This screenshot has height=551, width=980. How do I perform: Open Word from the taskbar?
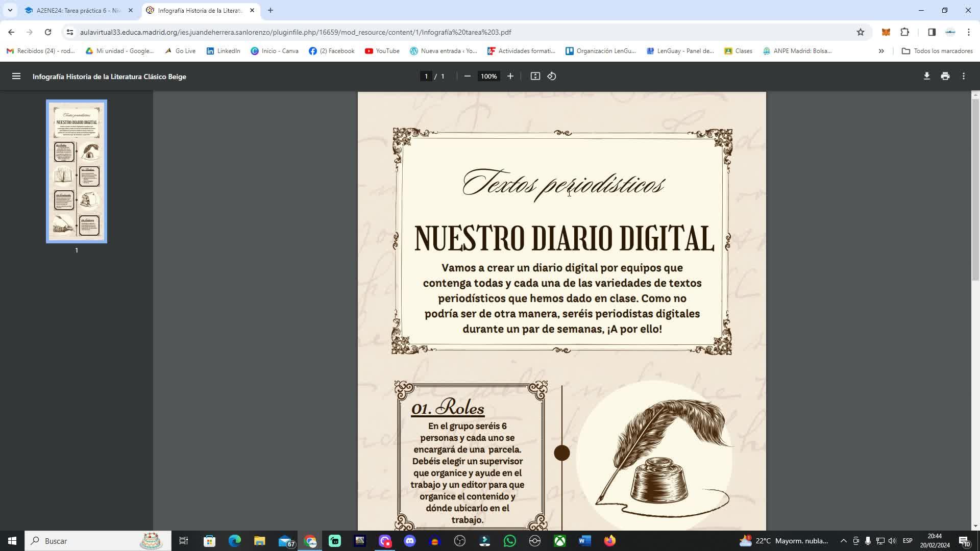[585, 541]
